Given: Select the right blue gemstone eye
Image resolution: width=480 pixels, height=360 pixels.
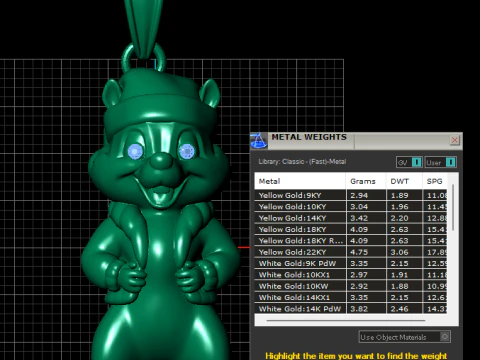Looking at the screenshot, I should tap(187, 151).
